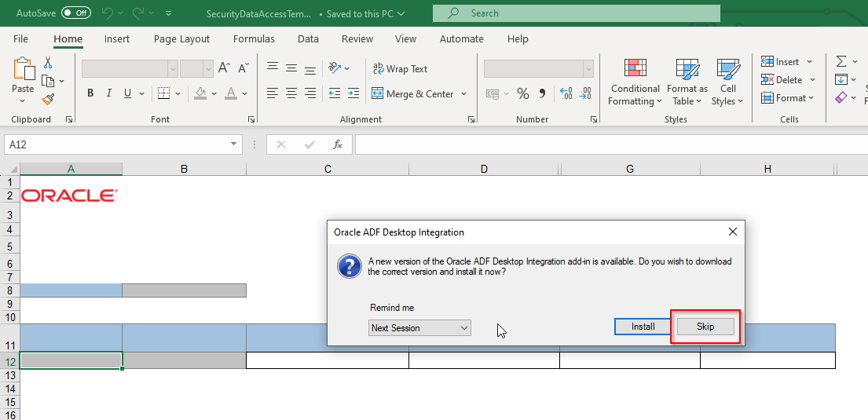Switch to the Formulas tab

(x=254, y=38)
